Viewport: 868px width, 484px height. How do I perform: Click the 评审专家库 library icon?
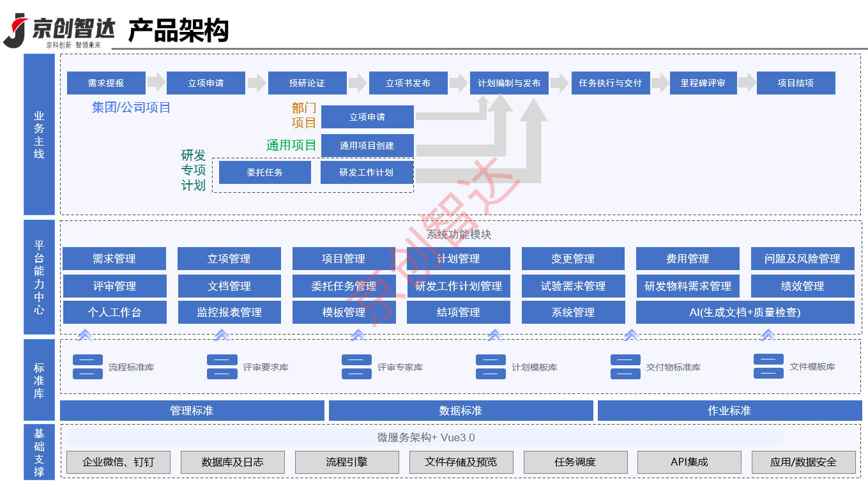356,365
